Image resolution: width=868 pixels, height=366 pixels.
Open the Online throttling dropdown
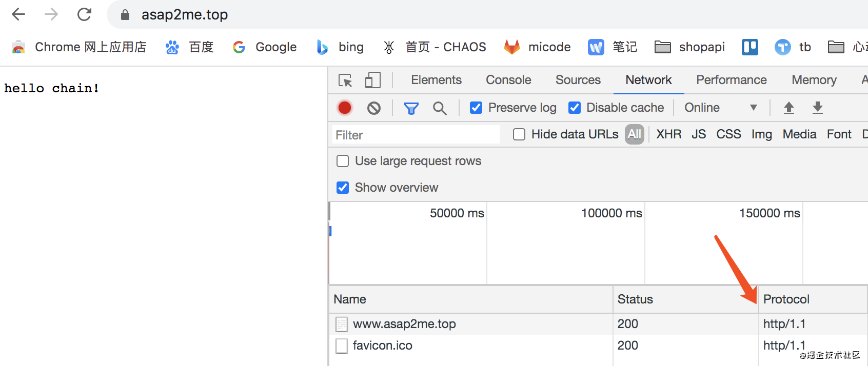pyautogui.click(x=721, y=108)
